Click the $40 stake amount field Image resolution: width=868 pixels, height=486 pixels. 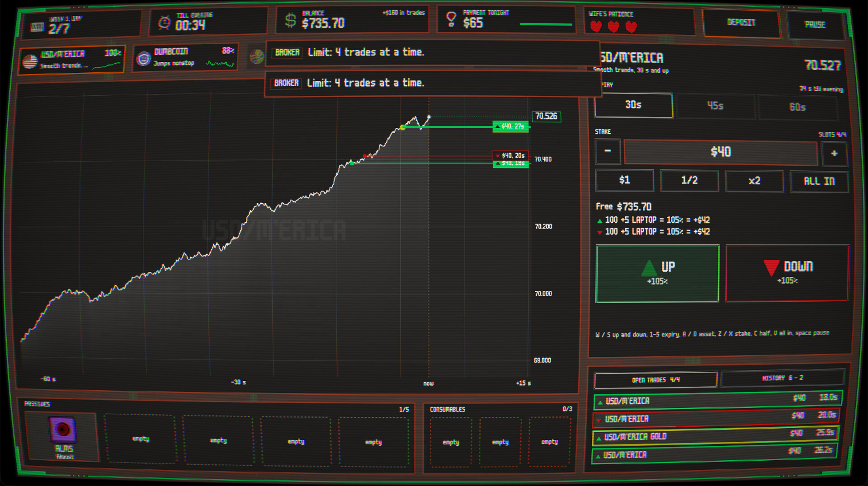point(721,152)
